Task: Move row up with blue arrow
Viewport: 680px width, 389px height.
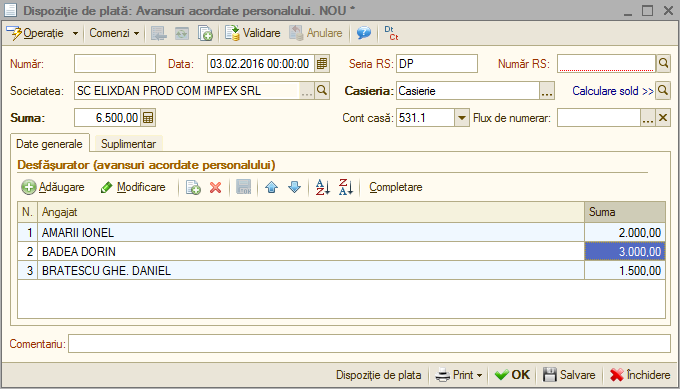Action: (271, 187)
